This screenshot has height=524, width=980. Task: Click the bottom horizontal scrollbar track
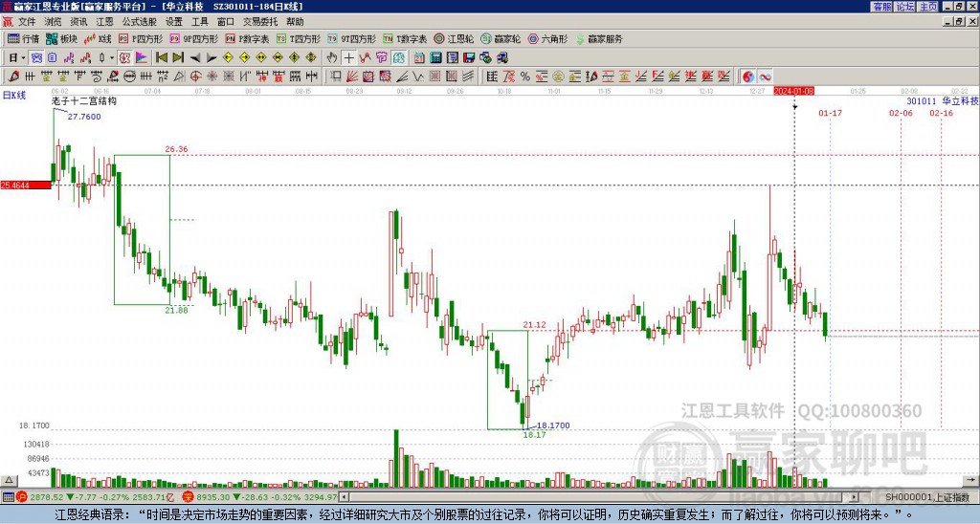(x=600, y=497)
